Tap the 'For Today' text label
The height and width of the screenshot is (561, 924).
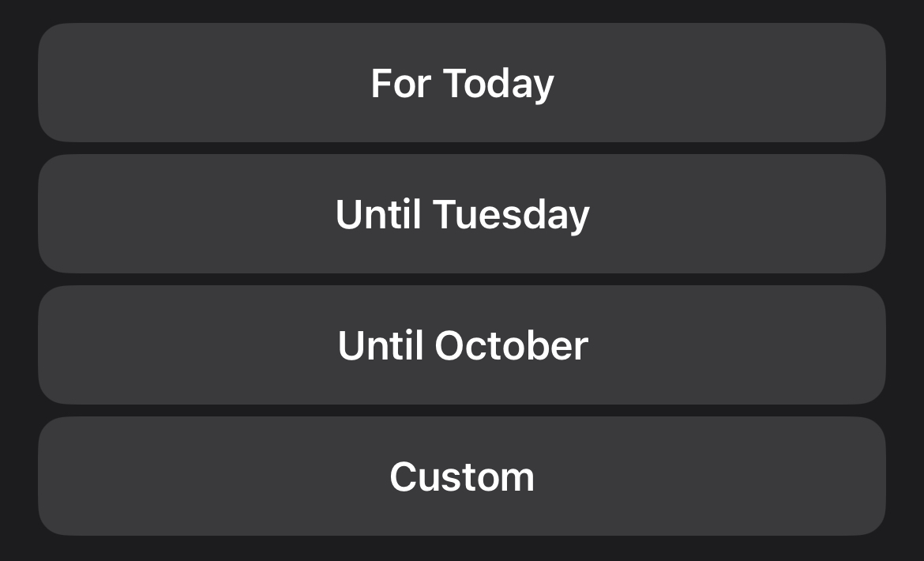pyautogui.click(x=462, y=83)
